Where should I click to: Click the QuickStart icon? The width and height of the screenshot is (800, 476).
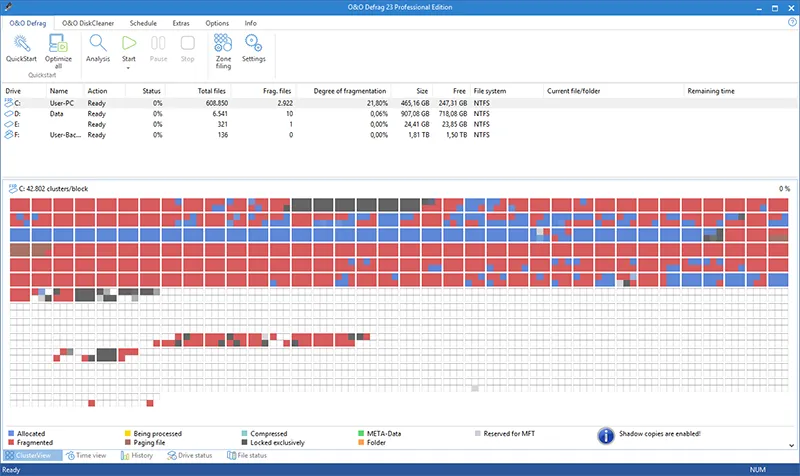[x=21, y=44]
